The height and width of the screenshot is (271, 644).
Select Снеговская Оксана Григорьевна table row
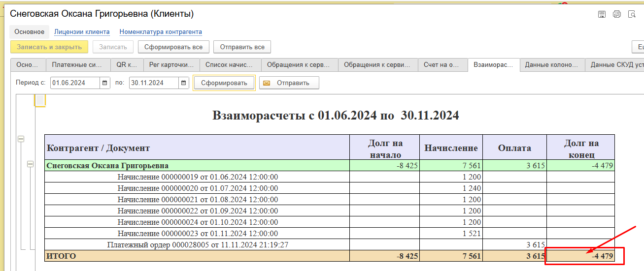click(x=330, y=166)
